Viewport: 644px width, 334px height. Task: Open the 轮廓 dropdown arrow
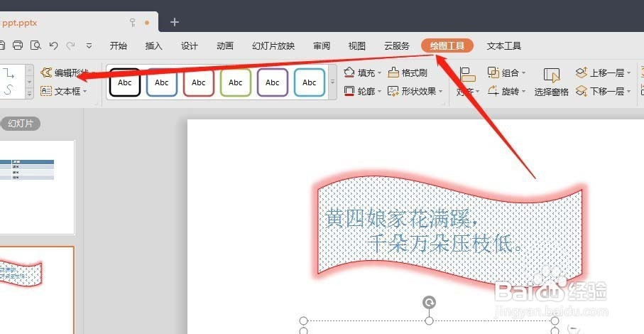point(379,91)
